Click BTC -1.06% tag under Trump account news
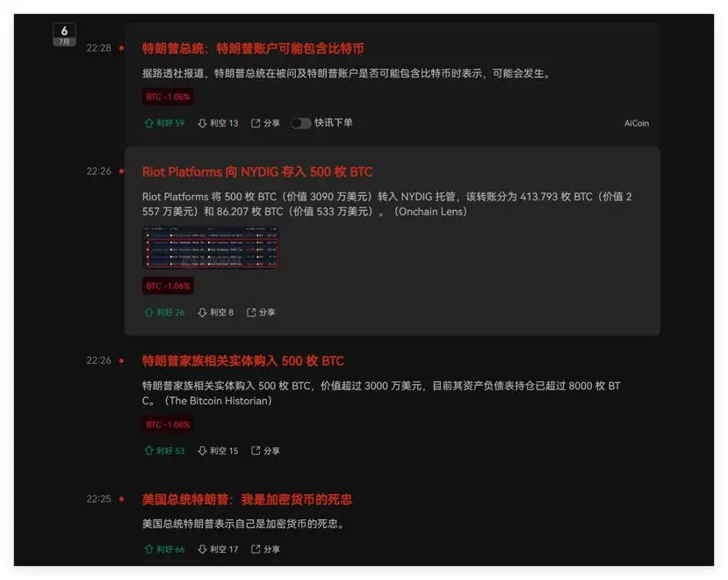 tap(168, 97)
